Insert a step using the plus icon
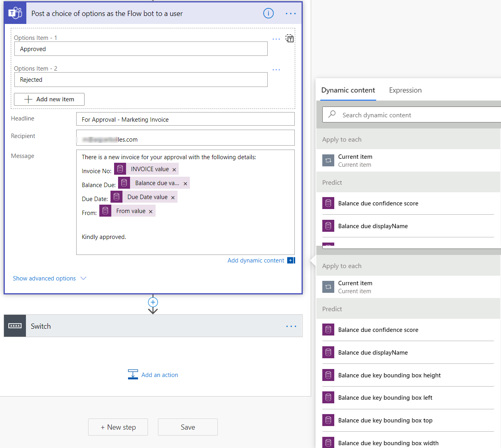The height and width of the screenshot is (448, 501). pos(153,302)
